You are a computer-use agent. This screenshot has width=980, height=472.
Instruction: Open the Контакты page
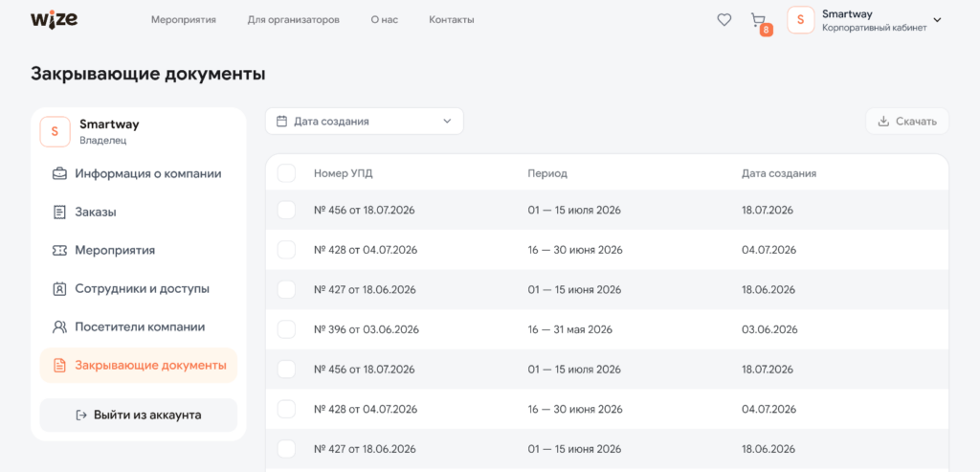(x=452, y=20)
